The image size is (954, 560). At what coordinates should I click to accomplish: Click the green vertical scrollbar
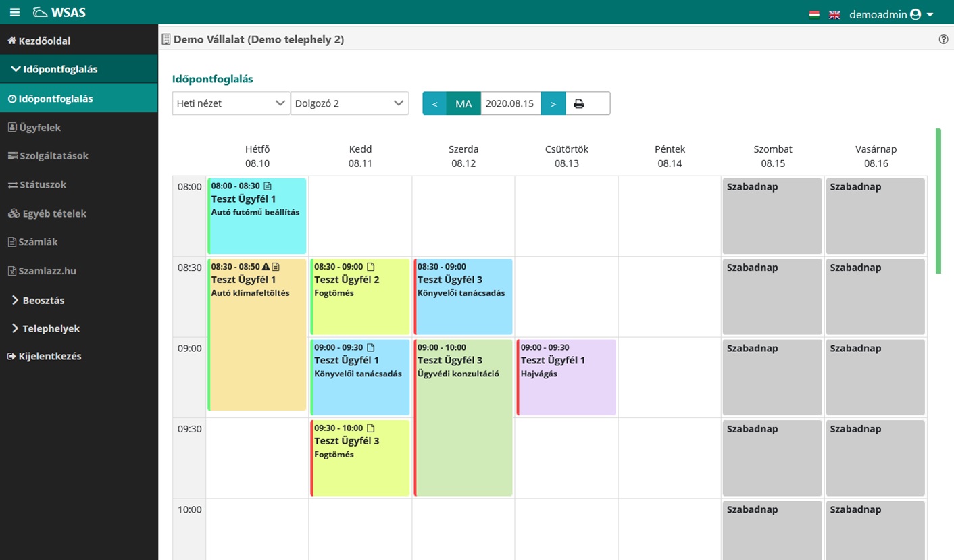click(x=938, y=201)
